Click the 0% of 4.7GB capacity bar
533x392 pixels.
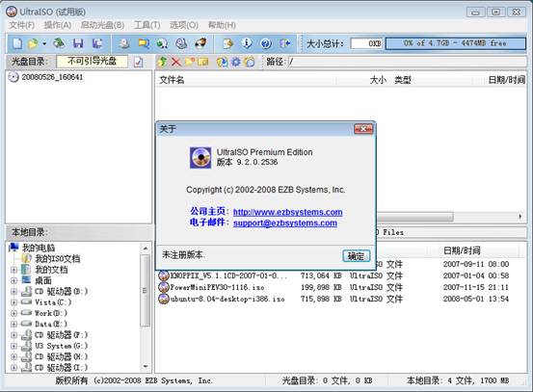[x=456, y=43]
